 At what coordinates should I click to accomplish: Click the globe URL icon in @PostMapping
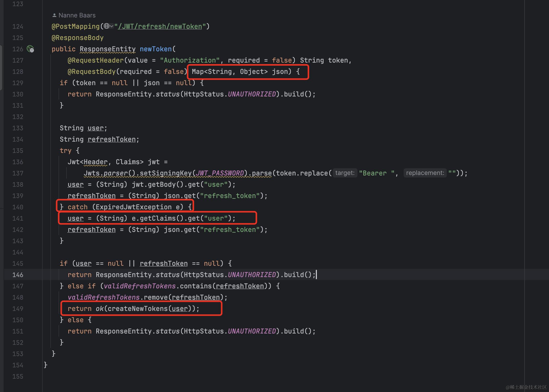[x=107, y=26]
